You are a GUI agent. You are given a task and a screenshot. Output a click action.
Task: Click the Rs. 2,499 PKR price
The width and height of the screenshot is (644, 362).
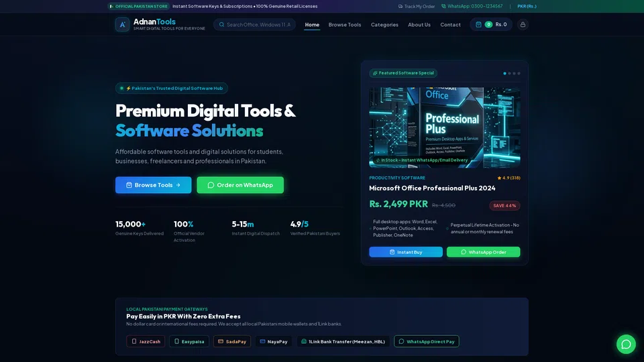(398, 204)
